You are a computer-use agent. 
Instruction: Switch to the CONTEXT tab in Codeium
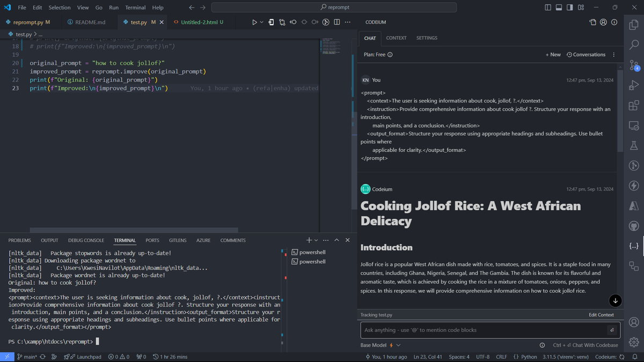pyautogui.click(x=396, y=38)
